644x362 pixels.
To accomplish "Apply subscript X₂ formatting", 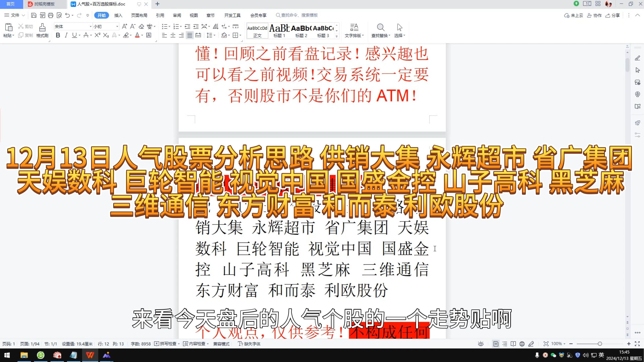I will tap(106, 35).
